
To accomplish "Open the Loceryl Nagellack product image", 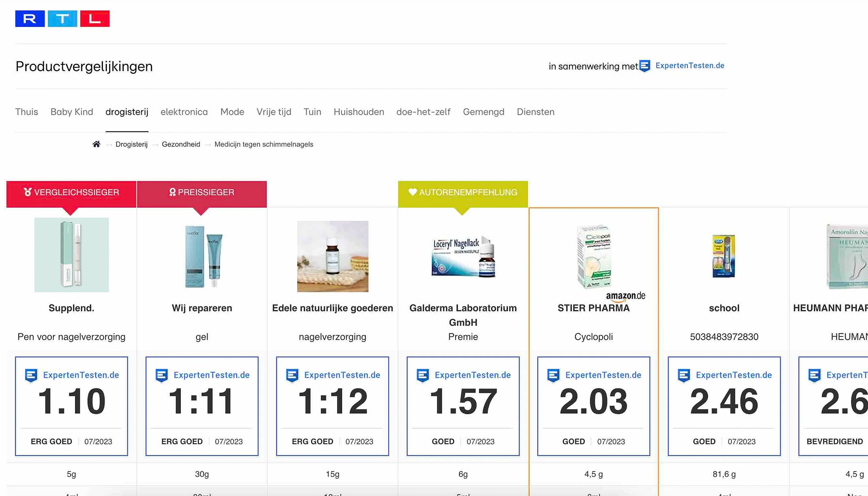I will pyautogui.click(x=463, y=257).
